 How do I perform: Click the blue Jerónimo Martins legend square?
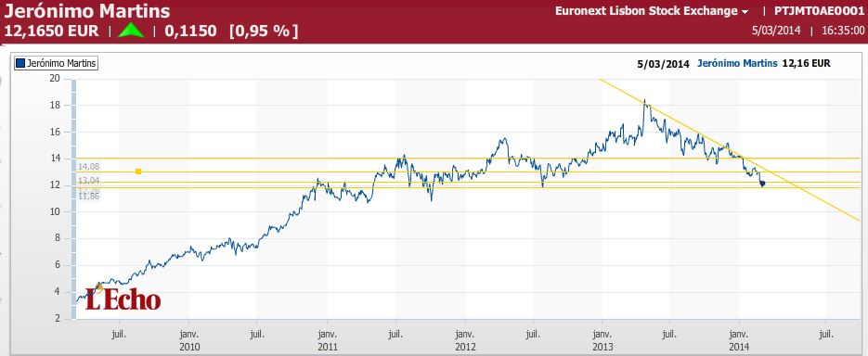tap(20, 64)
